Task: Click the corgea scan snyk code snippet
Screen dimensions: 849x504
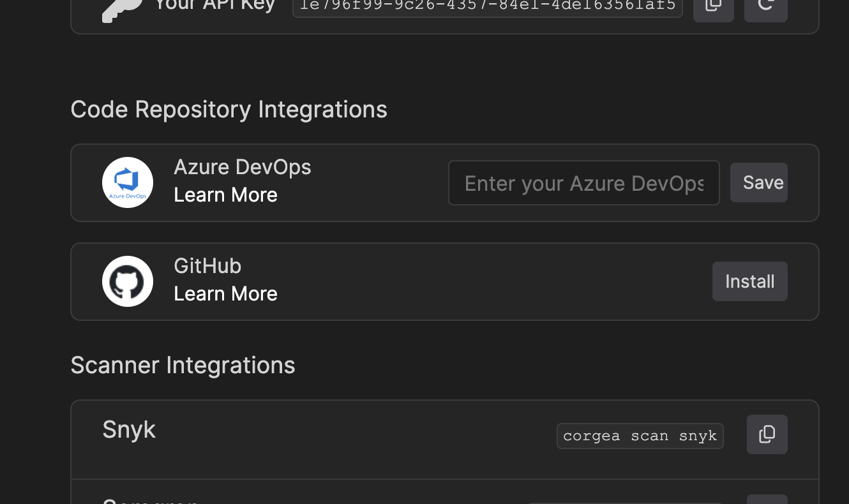Action: (x=640, y=436)
